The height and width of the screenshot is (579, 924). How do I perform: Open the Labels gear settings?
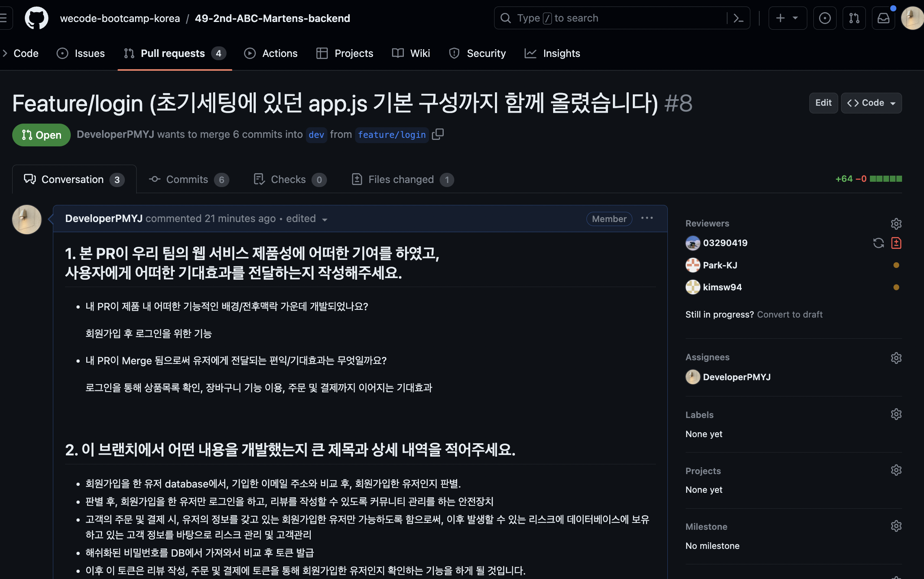[896, 414]
